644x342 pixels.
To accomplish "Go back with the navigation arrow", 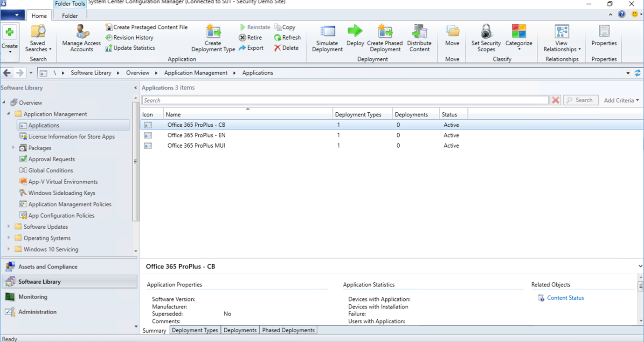I will coord(7,73).
